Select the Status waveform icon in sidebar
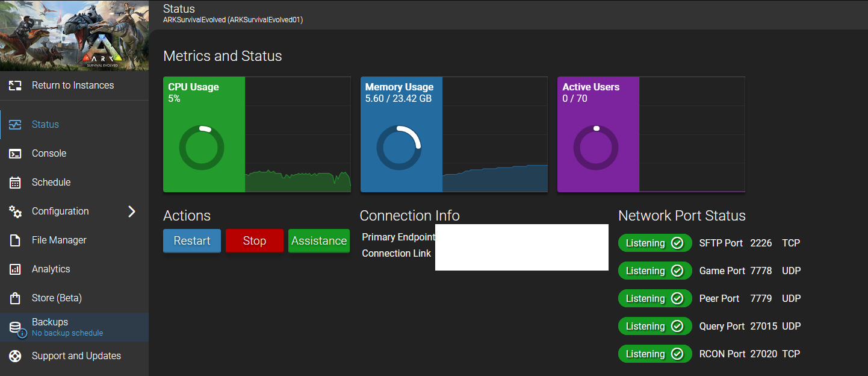The height and width of the screenshot is (376, 868). [15, 125]
